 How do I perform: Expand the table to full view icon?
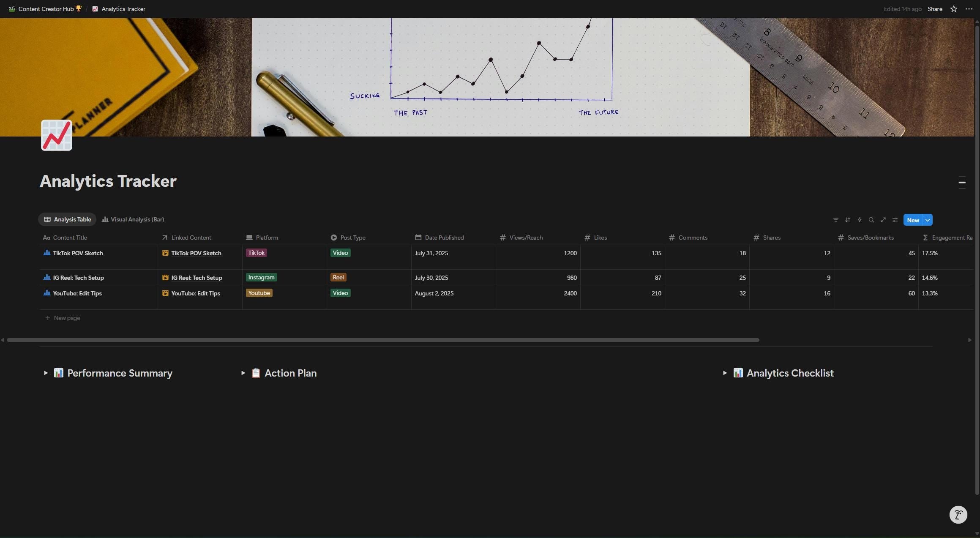coord(883,219)
